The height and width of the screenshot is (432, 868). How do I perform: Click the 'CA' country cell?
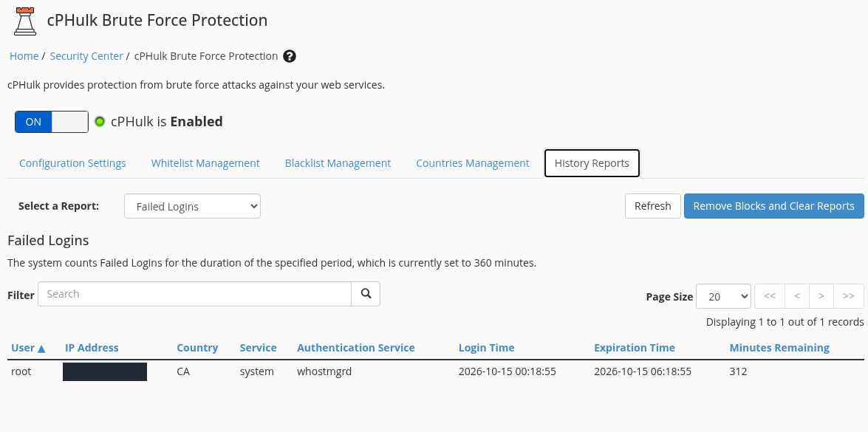pyautogui.click(x=183, y=371)
